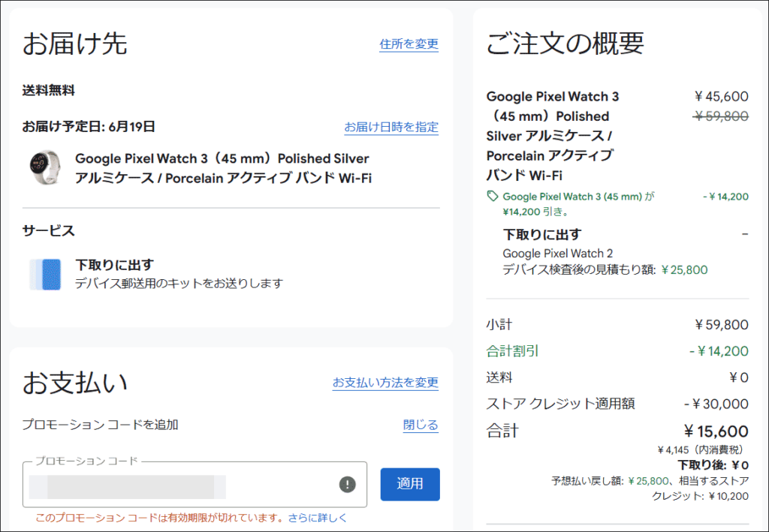Click the お支払い方法を変更 link
Viewport: 769px width, 532px height.
385,382
